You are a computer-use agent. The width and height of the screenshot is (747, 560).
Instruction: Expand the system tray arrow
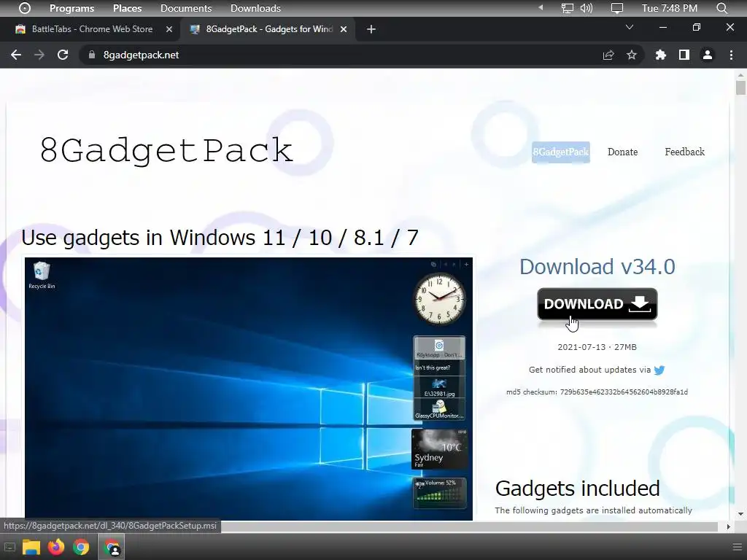tap(541, 7)
